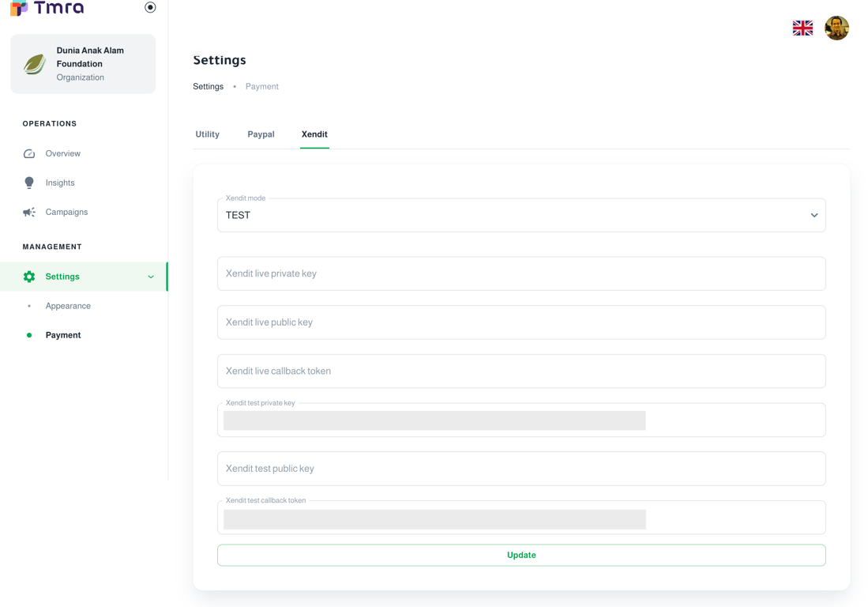Click the green leaf organization logo
Viewport: 868px width, 607px height.
point(35,64)
